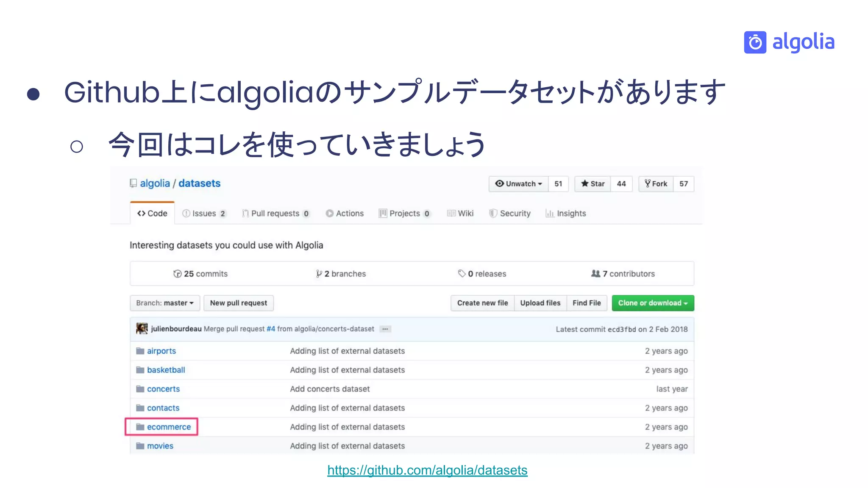Click the airports folder icon
This screenshot has height=488, width=868.
tap(140, 351)
